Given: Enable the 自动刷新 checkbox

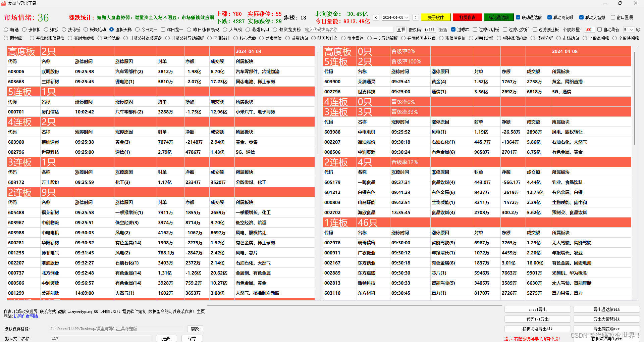Looking at the screenshot, I should coord(599,30).
